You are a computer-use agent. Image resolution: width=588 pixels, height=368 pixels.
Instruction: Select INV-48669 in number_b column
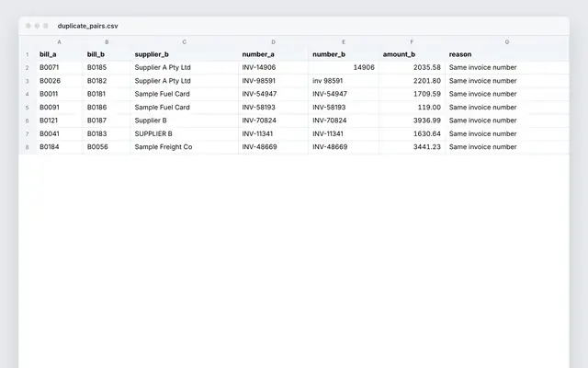point(344,147)
